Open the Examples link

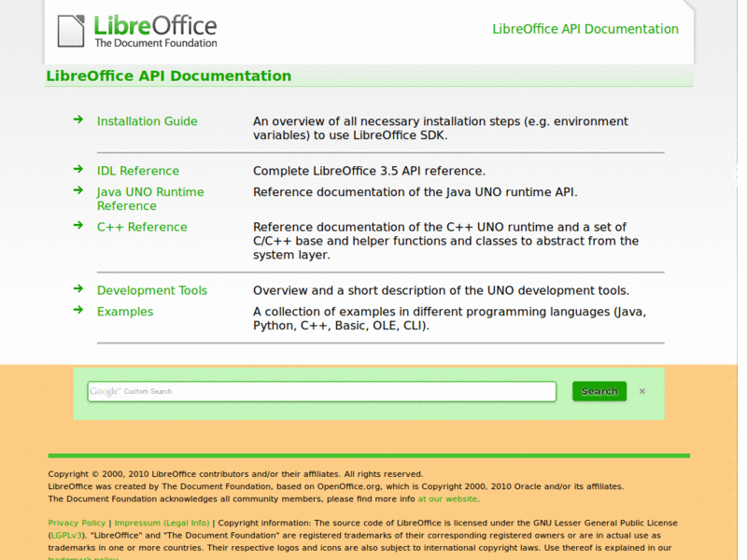pyautogui.click(x=125, y=312)
